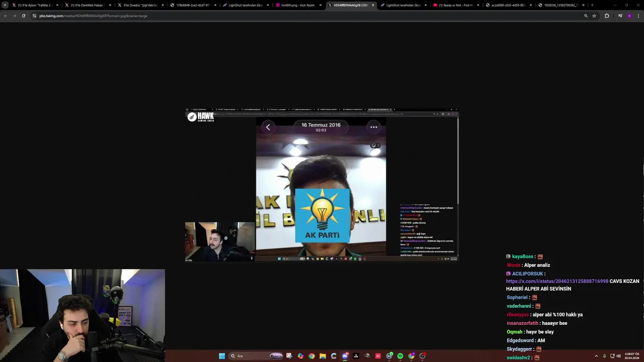Viewport: 644px width, 362px height.
Task: Open the three-dot menu in the photo viewer
Action: [374, 127]
